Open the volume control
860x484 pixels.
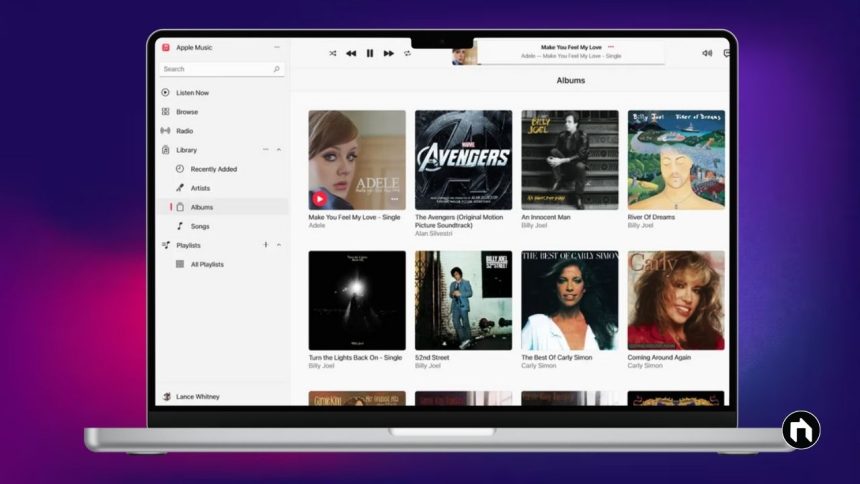point(707,53)
